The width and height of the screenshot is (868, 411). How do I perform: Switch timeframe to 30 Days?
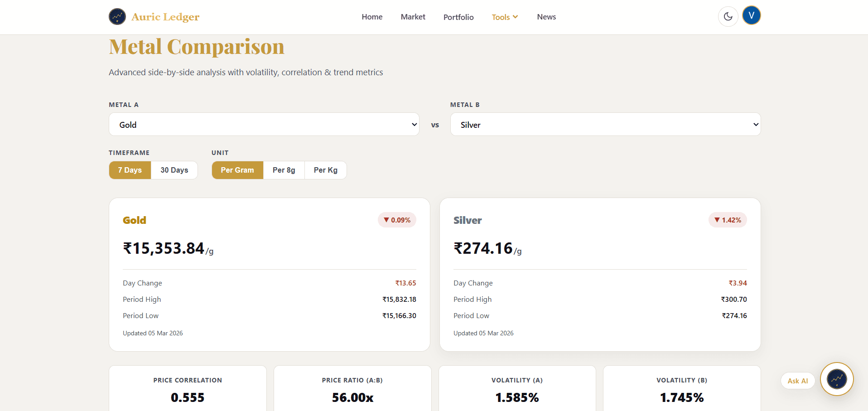pyautogui.click(x=174, y=170)
